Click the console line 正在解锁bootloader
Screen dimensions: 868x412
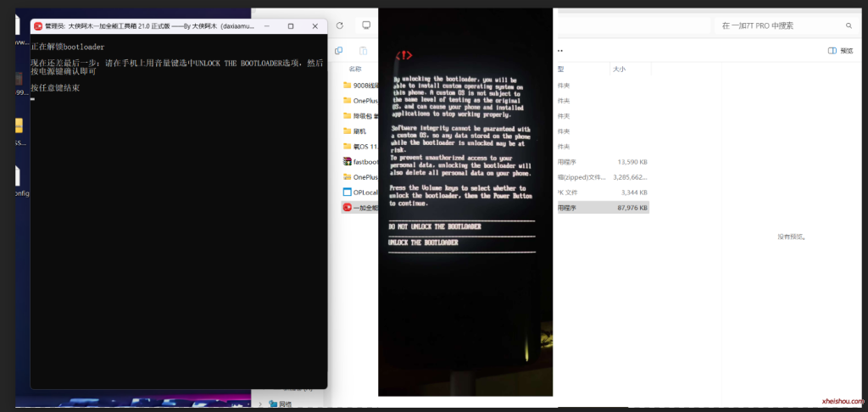[x=68, y=47]
